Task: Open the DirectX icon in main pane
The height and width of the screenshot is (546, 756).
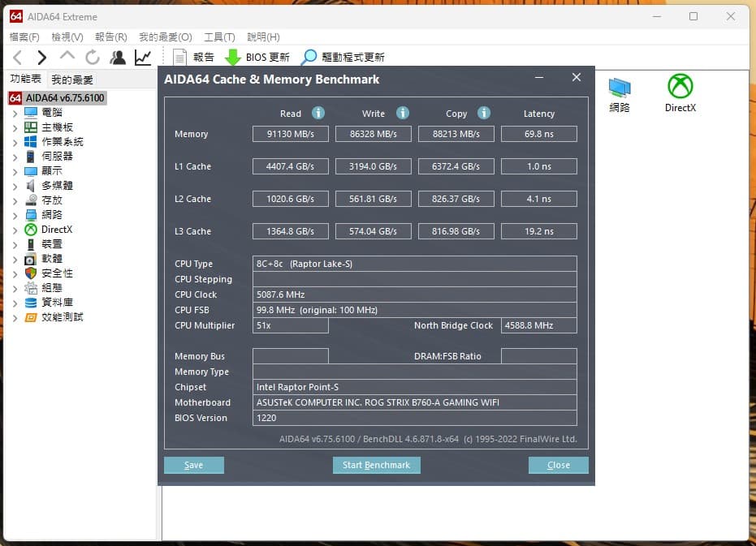Action: coord(680,93)
